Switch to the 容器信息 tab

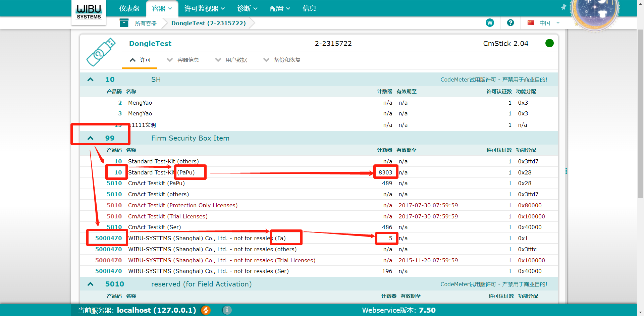pos(183,60)
